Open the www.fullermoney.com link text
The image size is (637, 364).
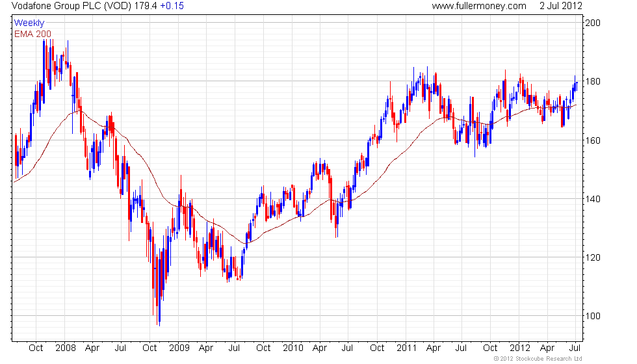(479, 6)
